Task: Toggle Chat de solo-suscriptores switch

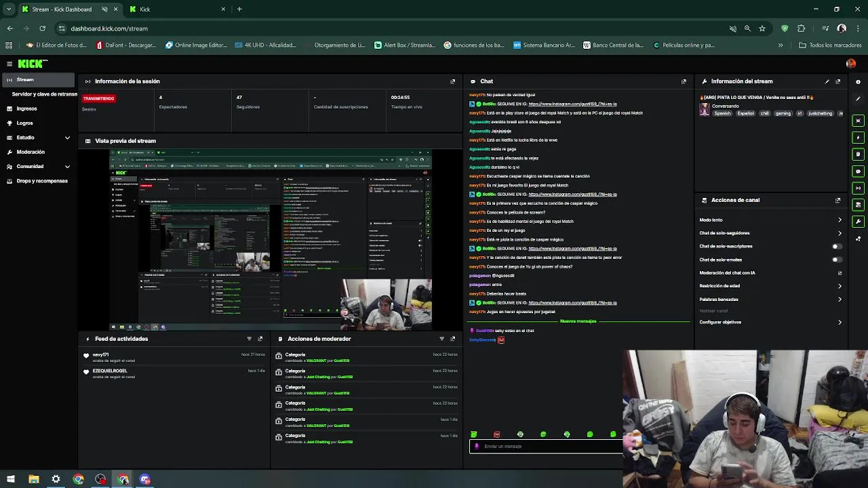Action: tap(837, 247)
